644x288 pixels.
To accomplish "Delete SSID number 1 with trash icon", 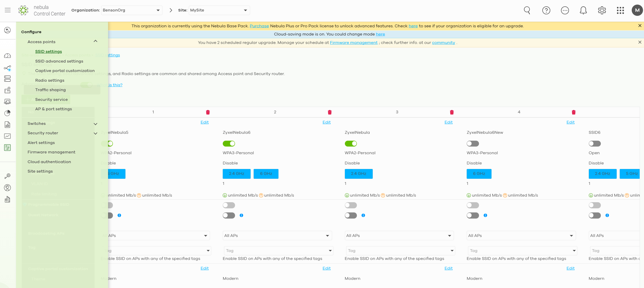I will pyautogui.click(x=208, y=112).
